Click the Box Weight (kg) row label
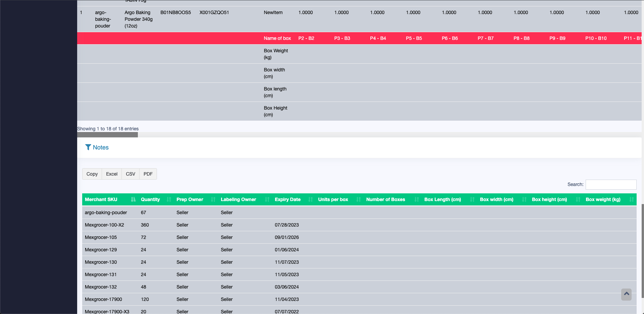This screenshot has height=314, width=644. [276, 54]
